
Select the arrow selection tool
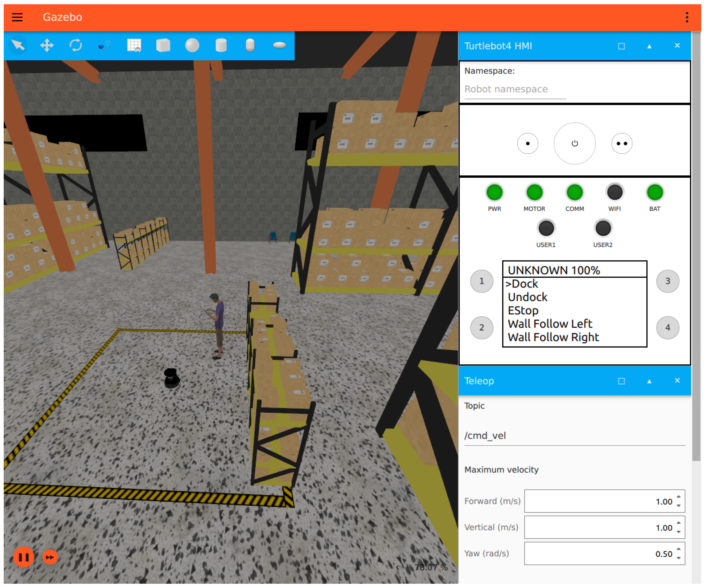pos(18,45)
